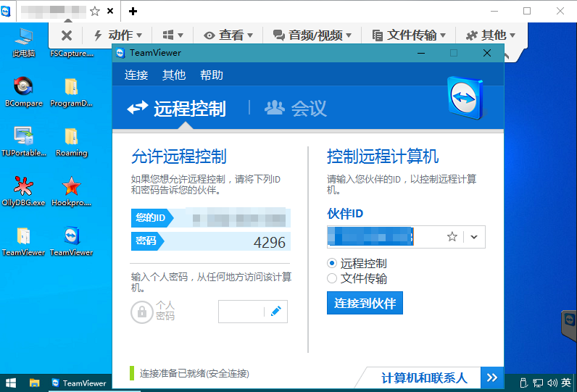577x392 pixels.
Task: Select TUPortable desktop icon
Action: (x=23, y=141)
